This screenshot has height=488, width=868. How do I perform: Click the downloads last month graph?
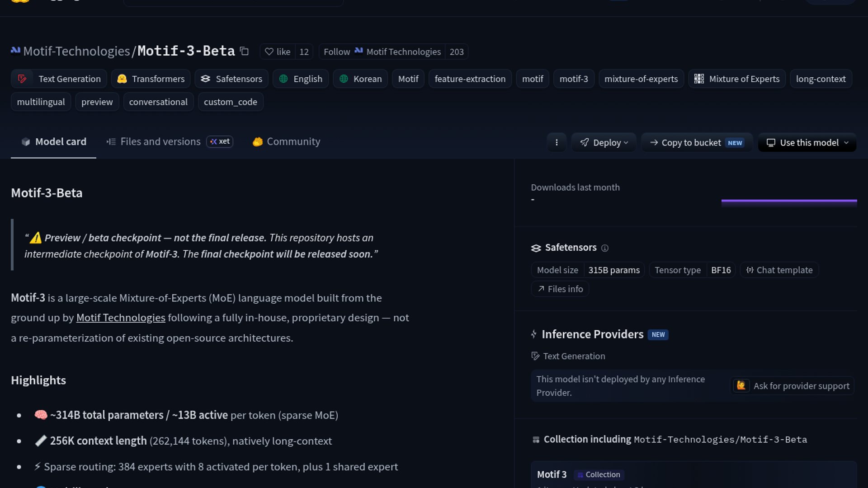point(789,203)
